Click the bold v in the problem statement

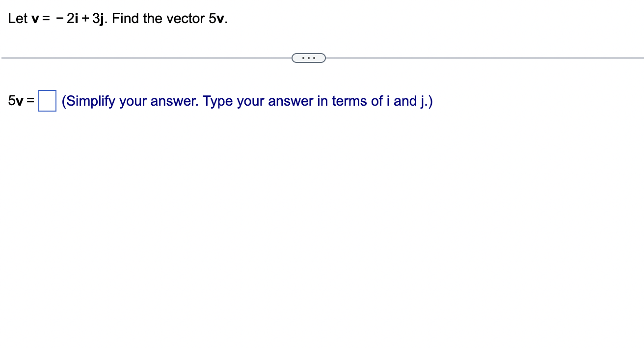tap(34, 18)
